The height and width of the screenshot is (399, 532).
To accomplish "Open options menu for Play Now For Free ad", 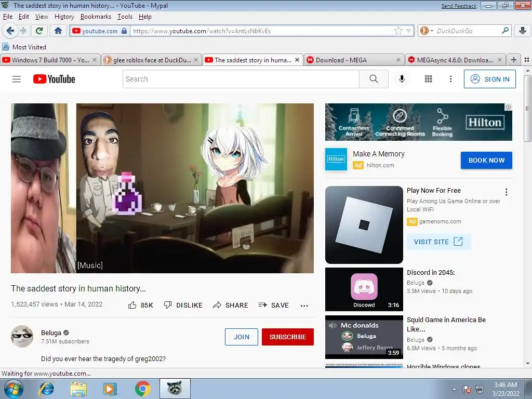I will click(x=506, y=192).
